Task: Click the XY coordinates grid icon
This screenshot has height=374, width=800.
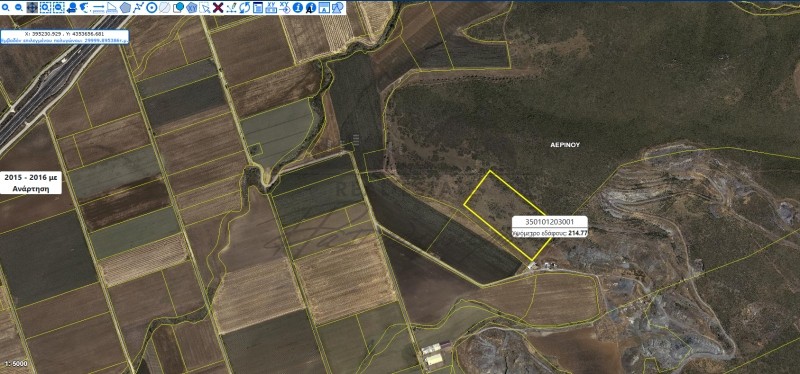Action: pyautogui.click(x=271, y=8)
